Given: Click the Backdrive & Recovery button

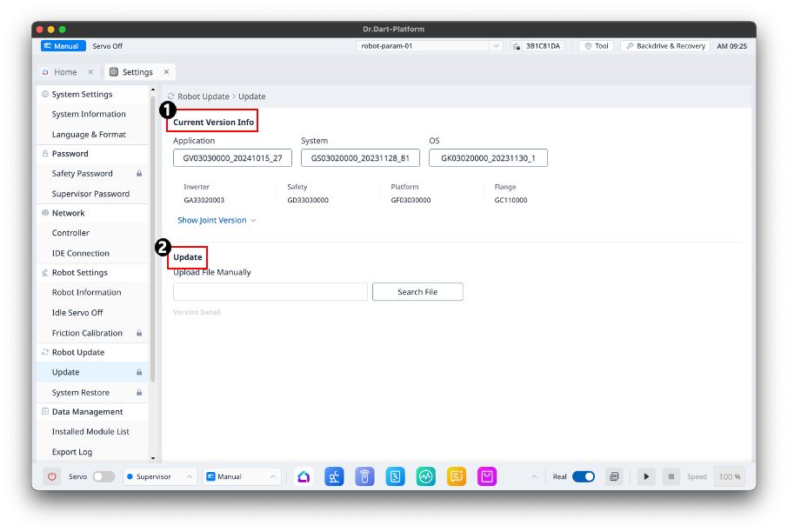Looking at the screenshot, I should tap(665, 46).
